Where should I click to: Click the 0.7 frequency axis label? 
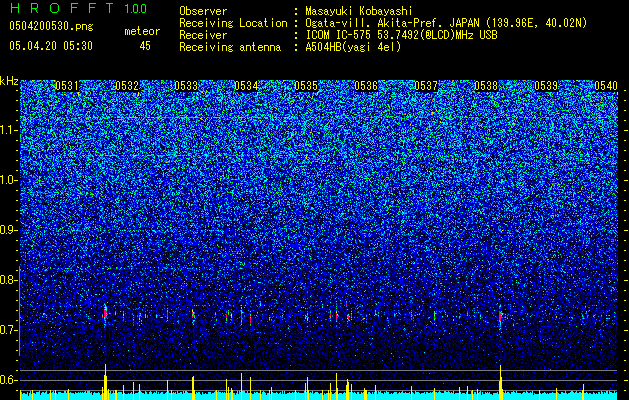pyautogui.click(x=8, y=330)
